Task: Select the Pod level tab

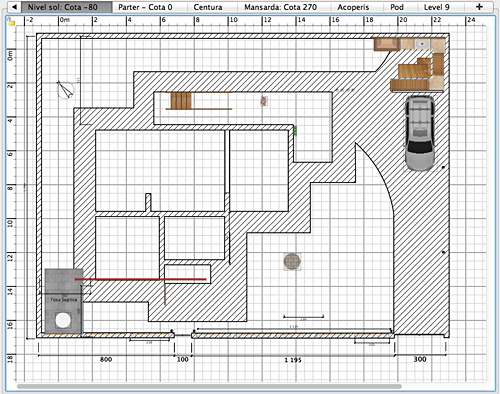Action: point(397,7)
